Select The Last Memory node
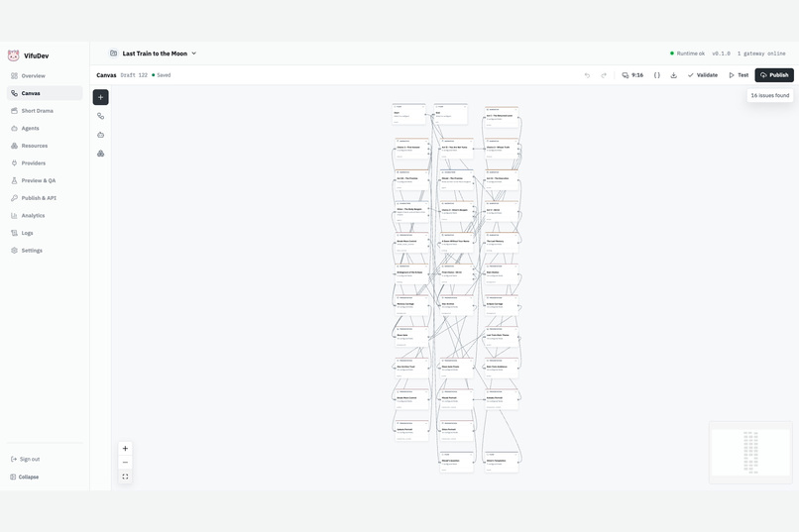 502,243
